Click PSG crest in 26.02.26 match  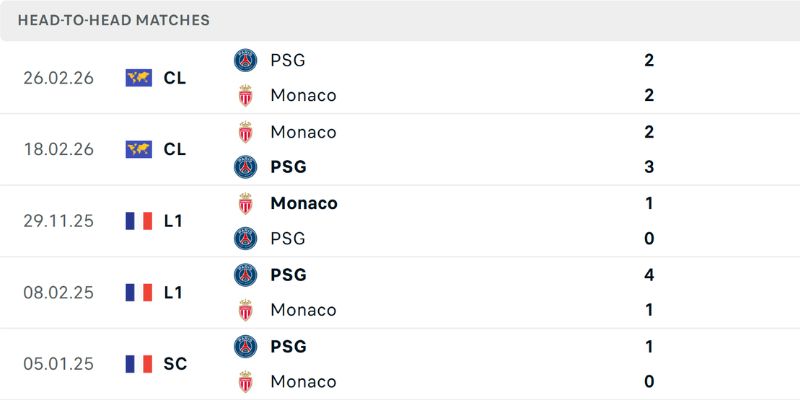[245, 60]
